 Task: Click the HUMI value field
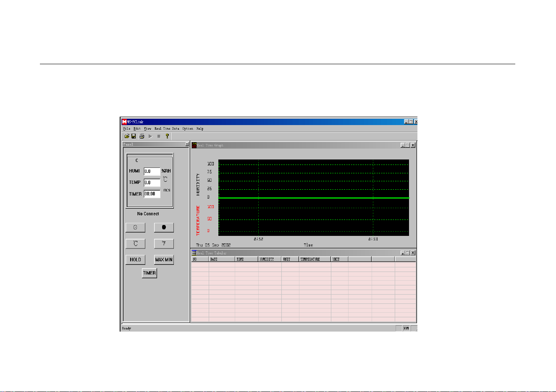(152, 171)
